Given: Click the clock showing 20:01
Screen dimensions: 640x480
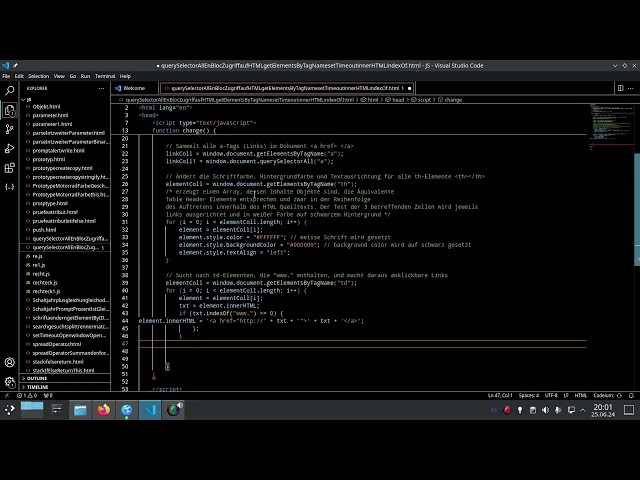Looking at the screenshot, I should [603, 410].
